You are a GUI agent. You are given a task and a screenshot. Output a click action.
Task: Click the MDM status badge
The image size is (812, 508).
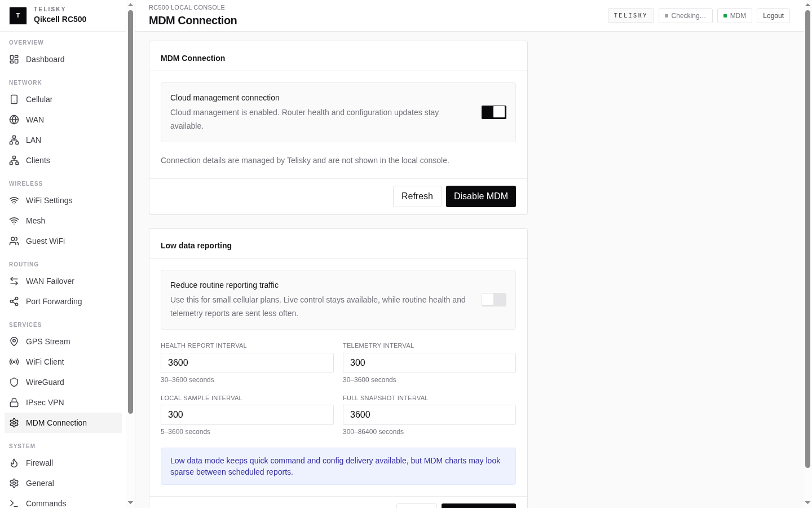[x=735, y=16]
